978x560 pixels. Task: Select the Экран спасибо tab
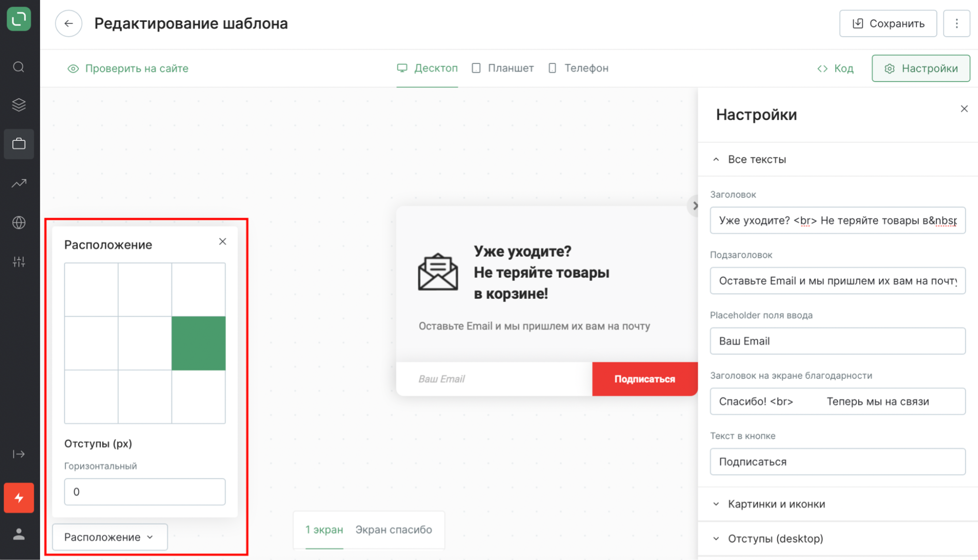pyautogui.click(x=393, y=530)
